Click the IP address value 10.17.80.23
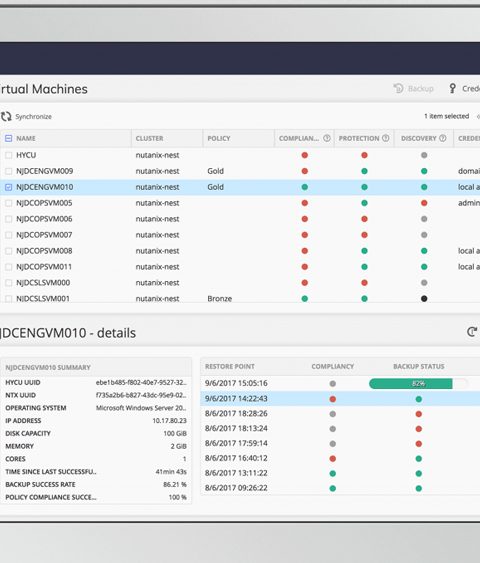480x563 pixels. coord(169,420)
